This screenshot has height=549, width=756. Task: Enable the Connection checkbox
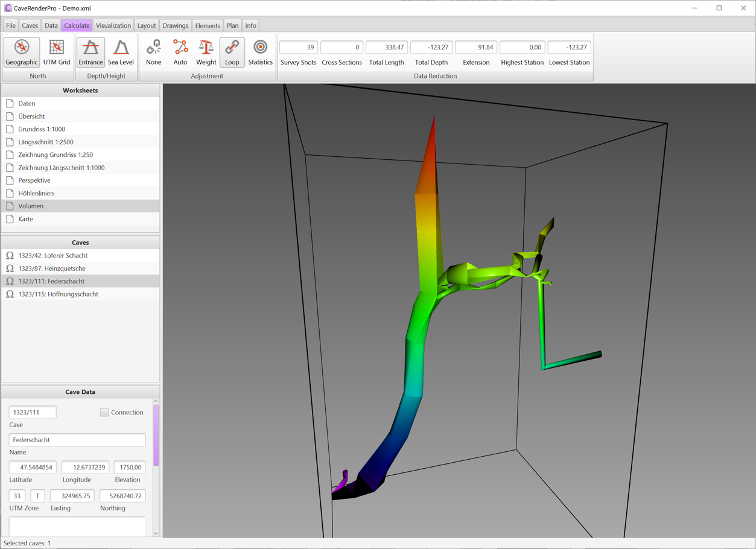pos(104,413)
